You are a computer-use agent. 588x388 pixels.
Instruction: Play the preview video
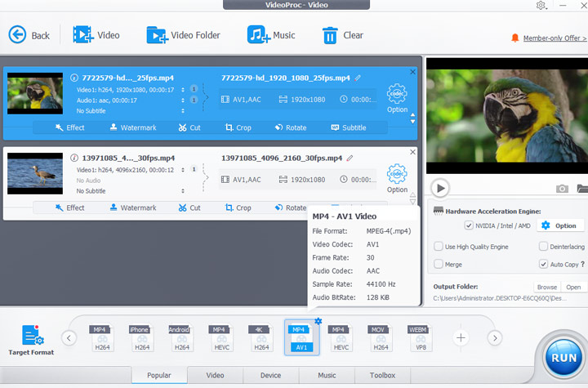(440, 188)
